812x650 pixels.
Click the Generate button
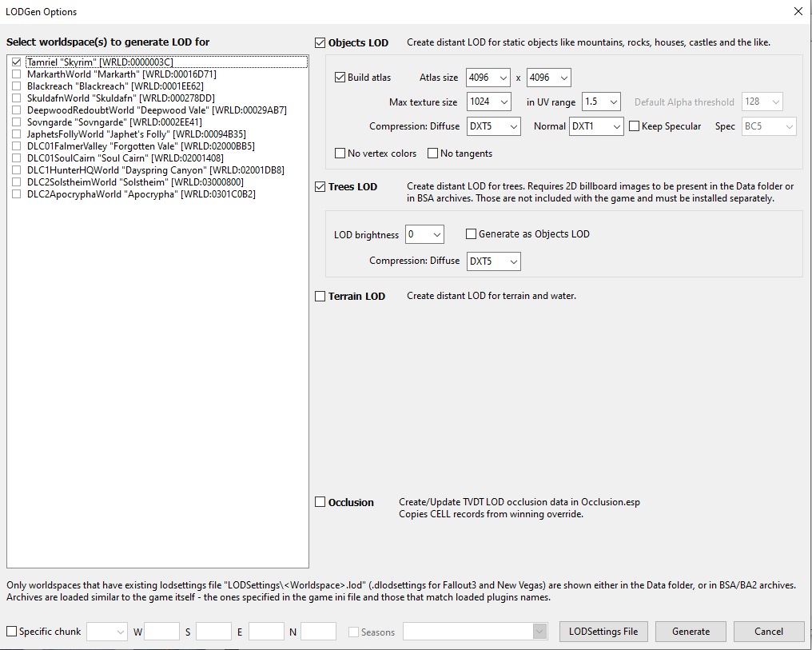[691, 632]
